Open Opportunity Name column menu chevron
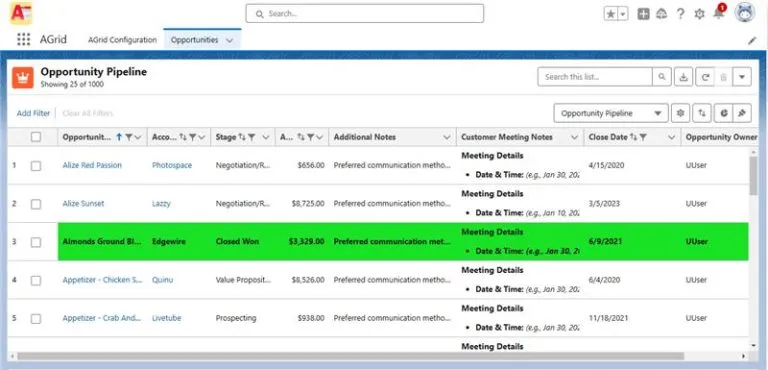This screenshot has height=370, width=768. (x=138, y=138)
